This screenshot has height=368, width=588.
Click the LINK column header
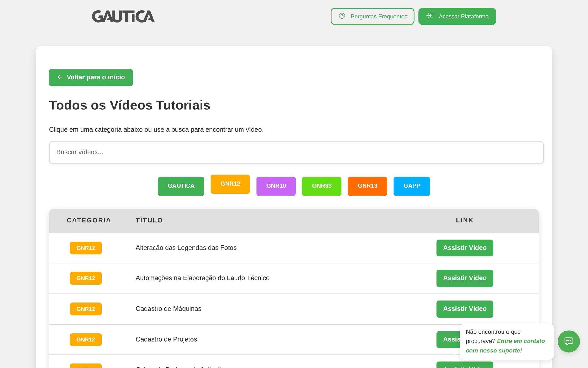coord(465,220)
